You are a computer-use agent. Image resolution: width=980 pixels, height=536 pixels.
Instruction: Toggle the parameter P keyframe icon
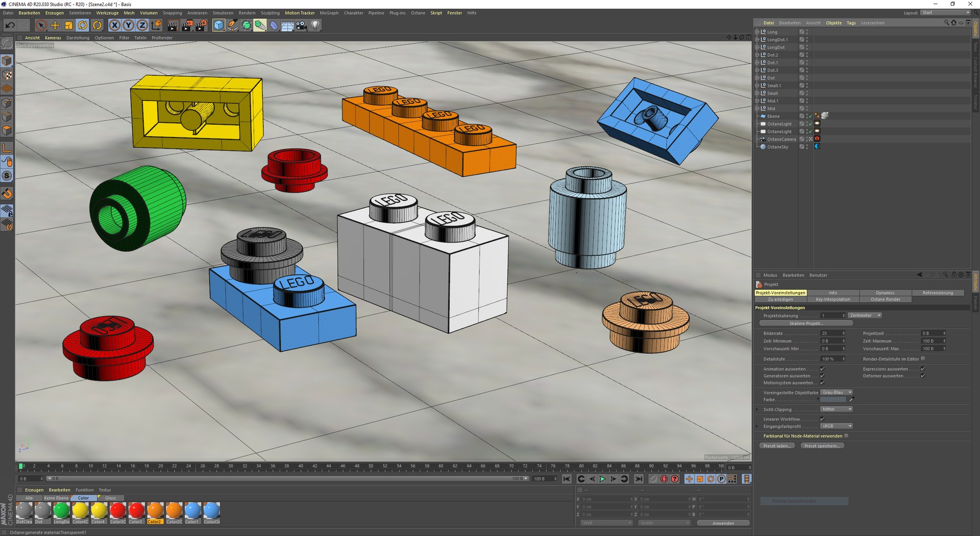pos(721,479)
